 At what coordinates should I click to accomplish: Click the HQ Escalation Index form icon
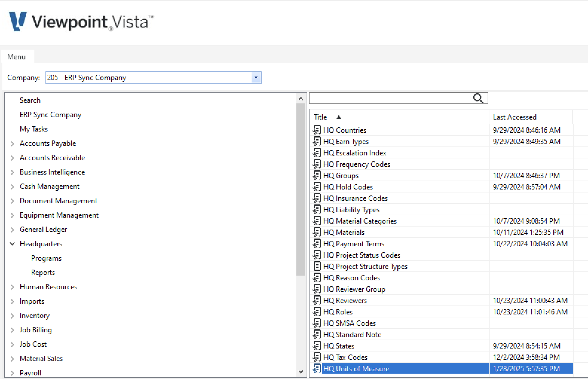317,153
